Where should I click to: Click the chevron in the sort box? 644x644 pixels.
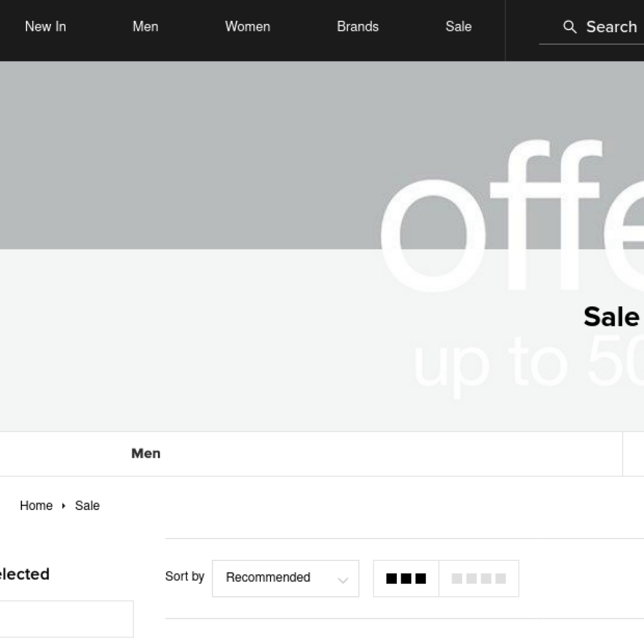[x=343, y=580]
